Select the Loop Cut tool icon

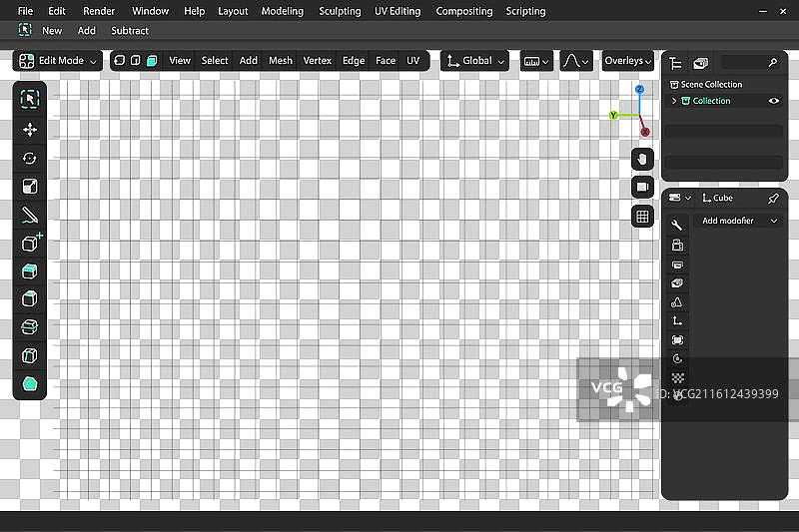point(30,327)
